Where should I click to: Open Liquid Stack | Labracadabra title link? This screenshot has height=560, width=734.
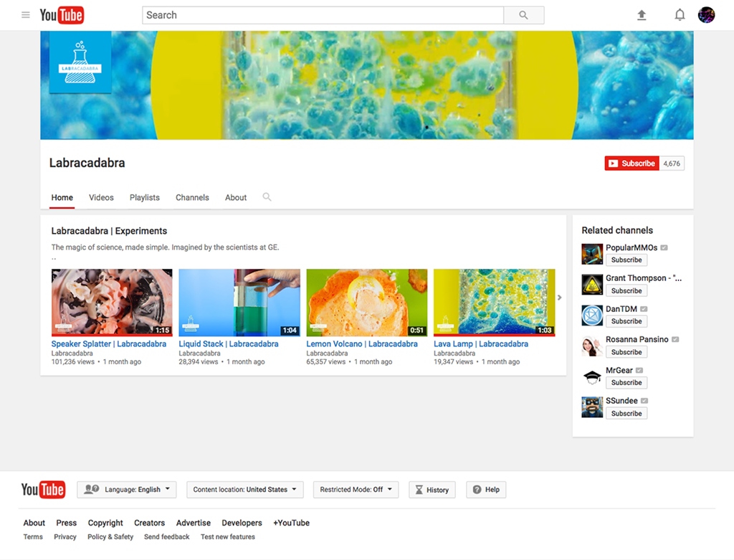(x=229, y=343)
